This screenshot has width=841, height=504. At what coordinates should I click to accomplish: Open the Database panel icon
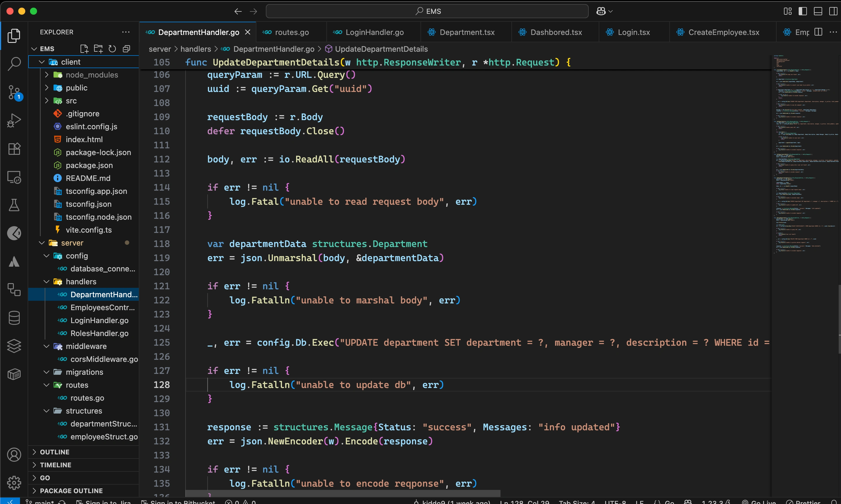point(14,318)
